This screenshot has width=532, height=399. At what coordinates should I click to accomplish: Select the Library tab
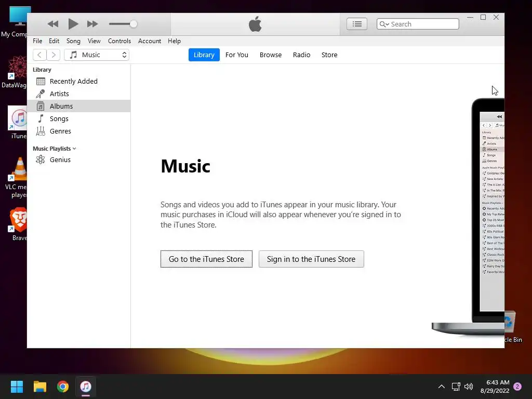[x=204, y=55]
